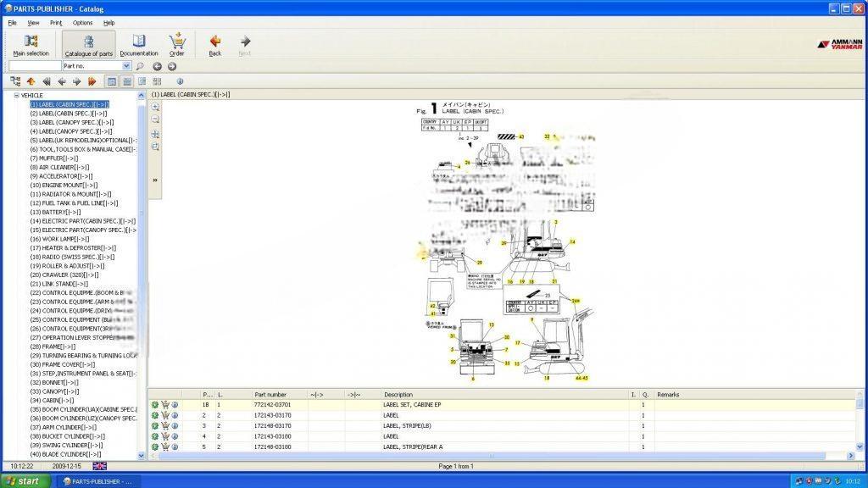The height and width of the screenshot is (488, 868).
Task: Add part 772142-03701 to cart
Action: click(164, 405)
